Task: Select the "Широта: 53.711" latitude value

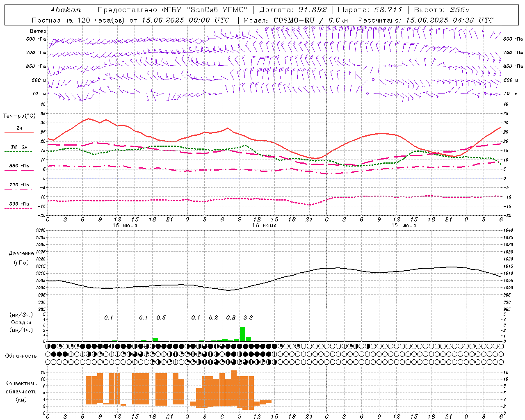Action: click(370, 10)
